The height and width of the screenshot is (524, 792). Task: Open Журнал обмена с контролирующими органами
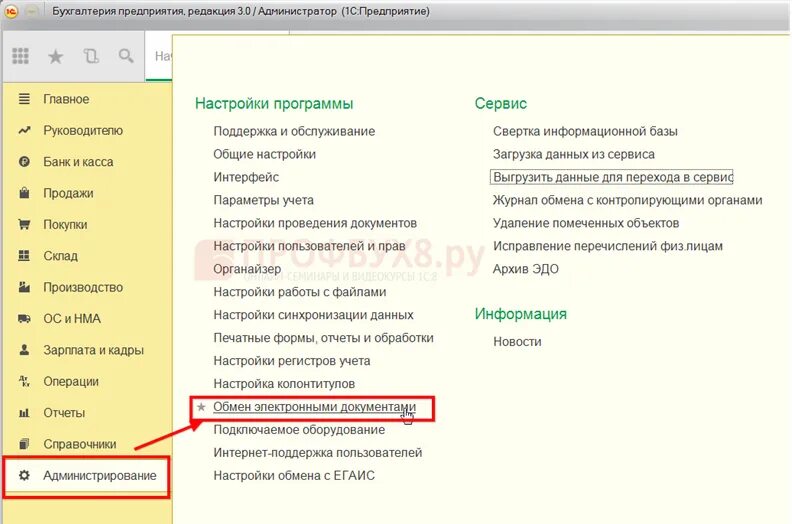[627, 200]
